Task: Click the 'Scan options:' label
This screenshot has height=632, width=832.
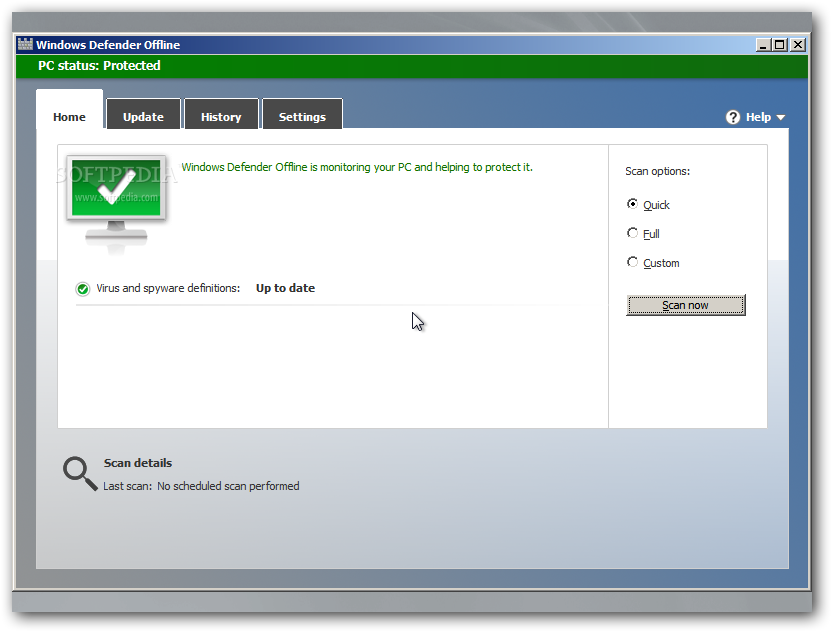Action: [657, 171]
